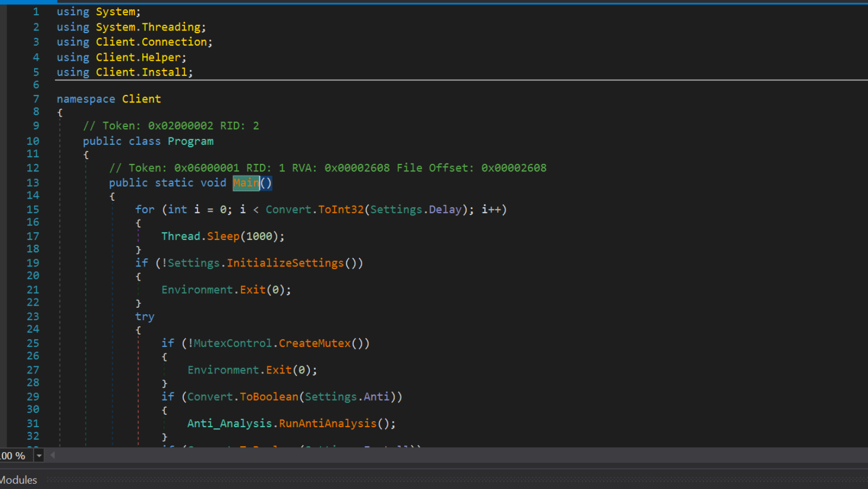Click Environment on line 27
Screen dimensions: 868x489
coord(223,370)
